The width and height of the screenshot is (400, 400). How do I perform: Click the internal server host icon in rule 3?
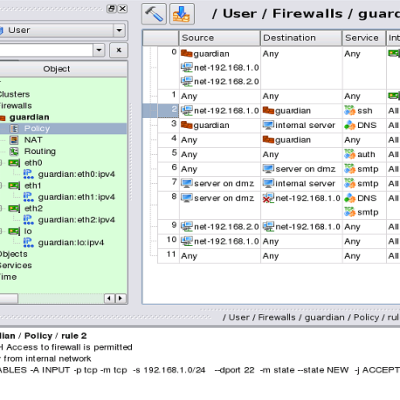268,125
